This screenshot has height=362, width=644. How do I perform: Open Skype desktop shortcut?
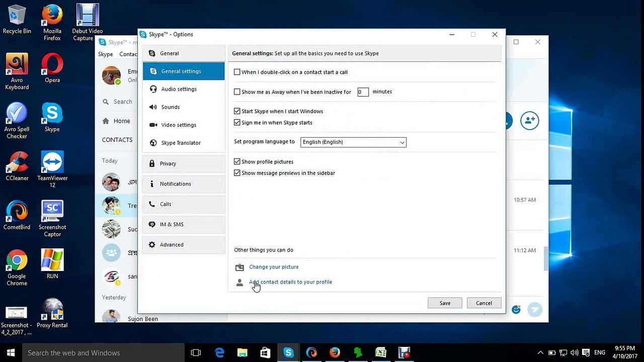52,118
